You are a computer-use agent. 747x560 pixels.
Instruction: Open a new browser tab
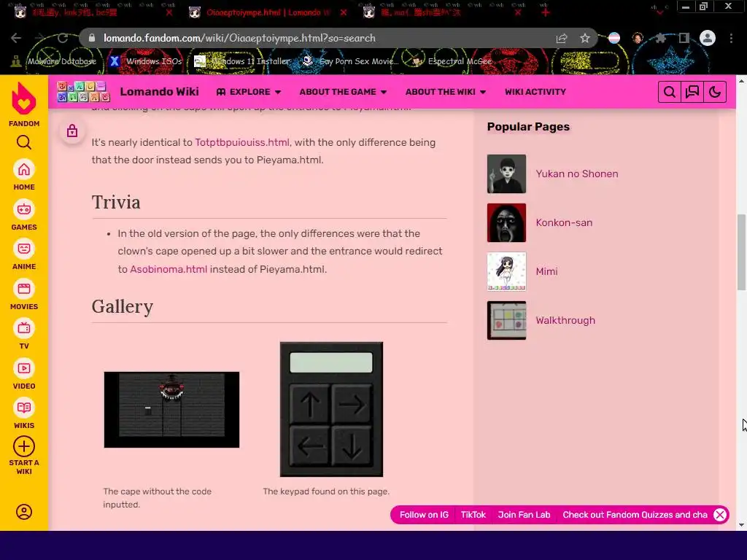point(546,12)
